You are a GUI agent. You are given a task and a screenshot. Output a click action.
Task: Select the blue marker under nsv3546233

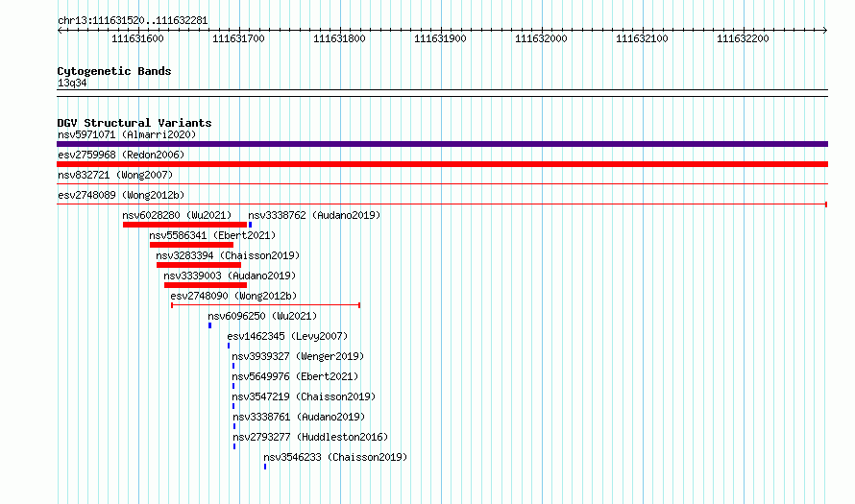[x=265, y=467]
